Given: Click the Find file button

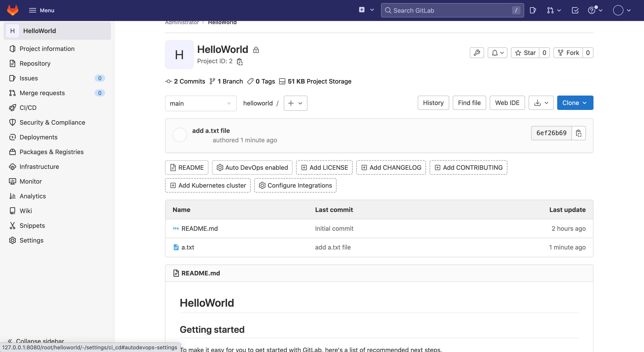Looking at the screenshot, I should click(x=469, y=103).
